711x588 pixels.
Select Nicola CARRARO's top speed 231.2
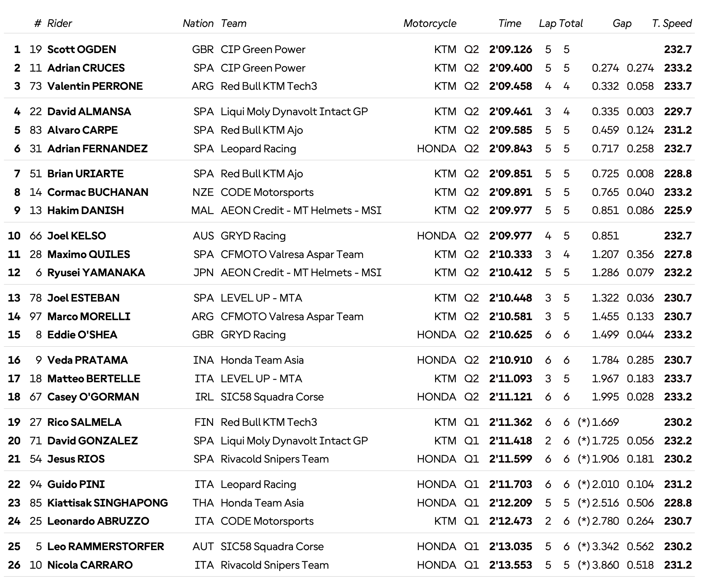(x=678, y=565)
